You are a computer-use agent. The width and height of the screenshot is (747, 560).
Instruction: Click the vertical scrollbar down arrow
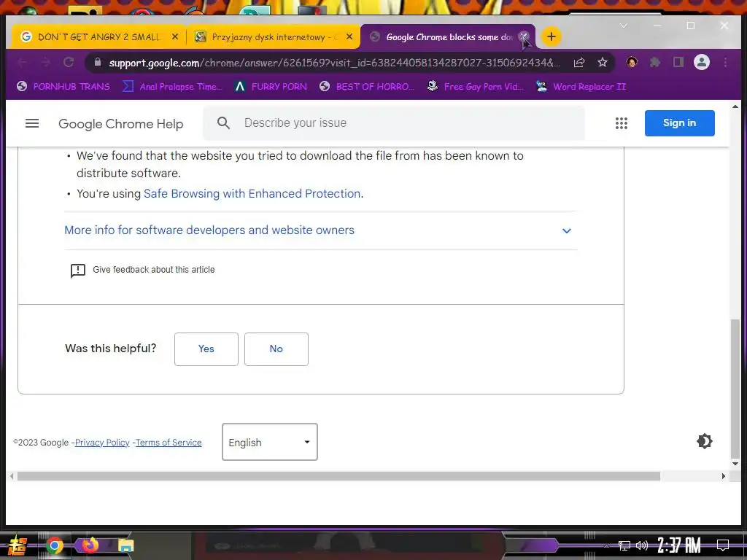735,463
